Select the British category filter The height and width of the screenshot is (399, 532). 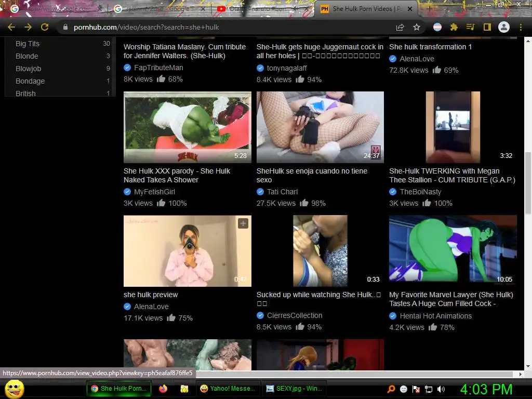(25, 94)
